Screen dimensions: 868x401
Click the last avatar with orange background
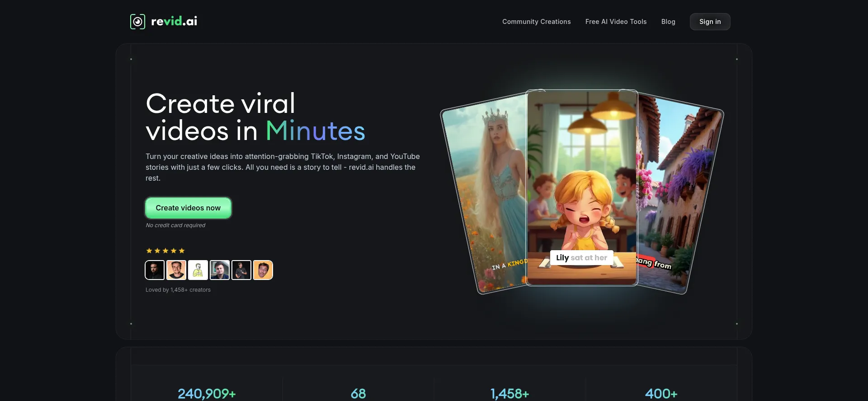263,270
